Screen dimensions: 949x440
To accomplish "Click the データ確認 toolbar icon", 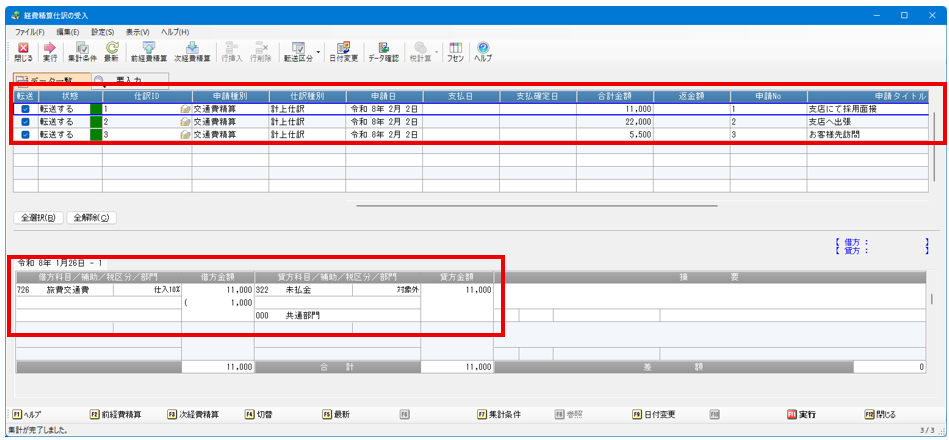I will pos(383,52).
